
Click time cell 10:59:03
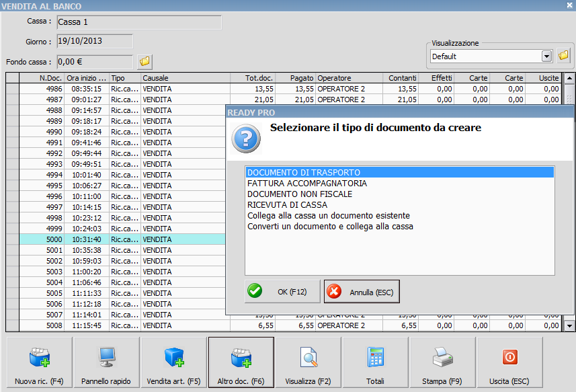click(x=86, y=261)
